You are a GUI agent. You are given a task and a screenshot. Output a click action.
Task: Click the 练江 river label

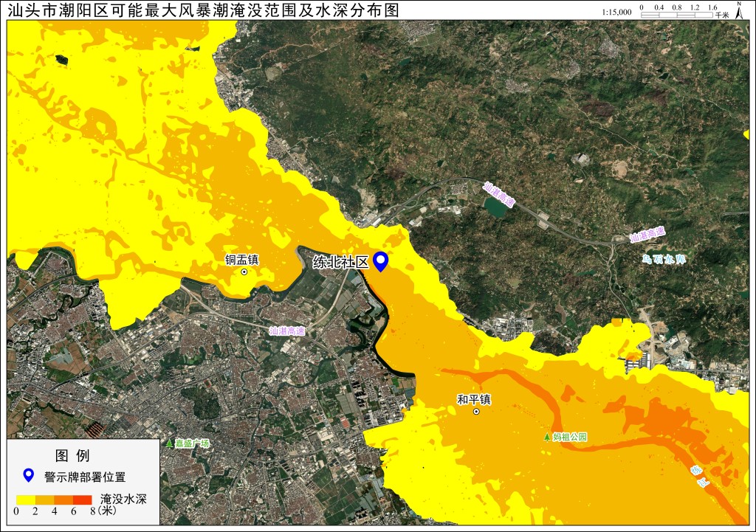coord(701,476)
